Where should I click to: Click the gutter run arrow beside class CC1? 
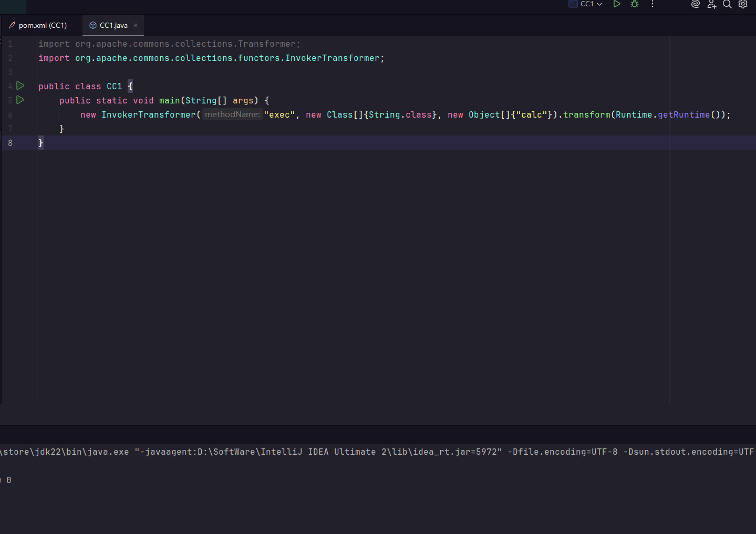click(x=20, y=86)
